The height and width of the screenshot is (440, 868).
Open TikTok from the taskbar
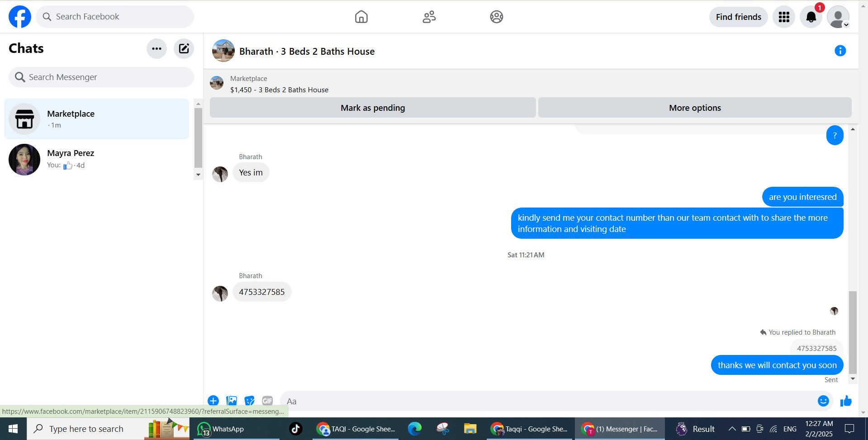pos(296,429)
